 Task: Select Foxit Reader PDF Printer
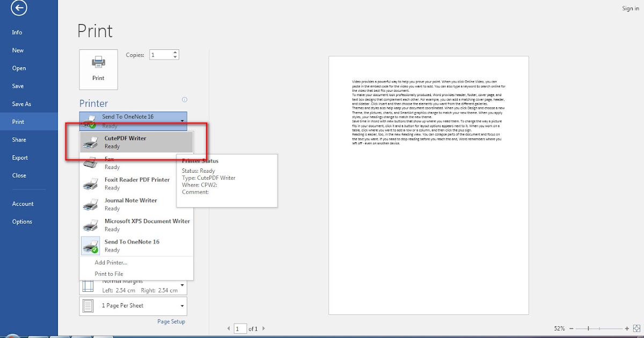click(x=136, y=183)
